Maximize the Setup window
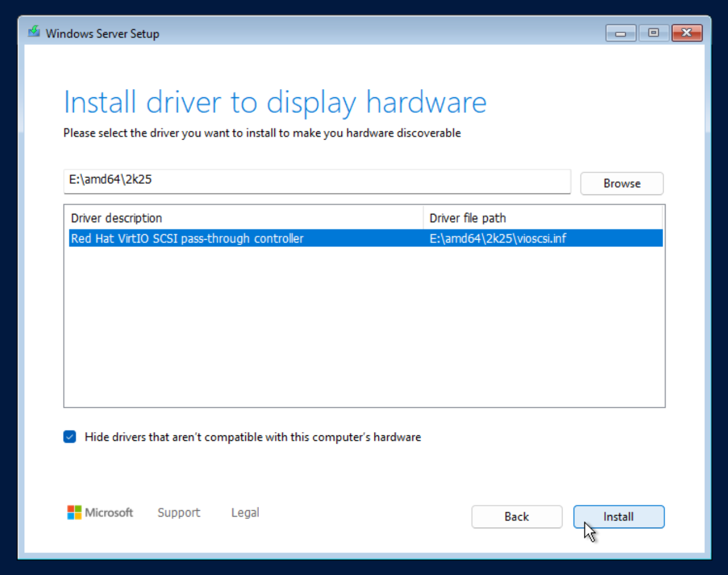 click(x=653, y=33)
